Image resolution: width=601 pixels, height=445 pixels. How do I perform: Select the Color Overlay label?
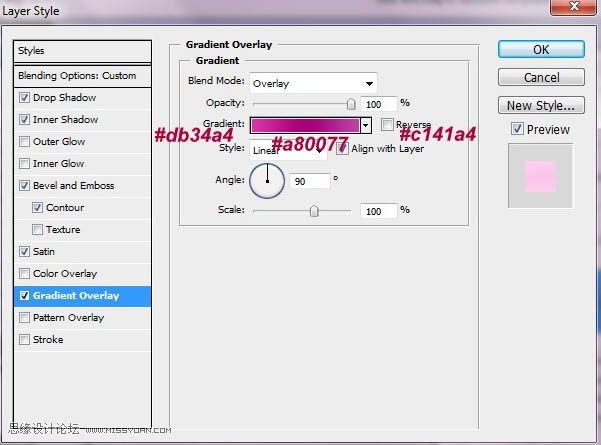65,274
